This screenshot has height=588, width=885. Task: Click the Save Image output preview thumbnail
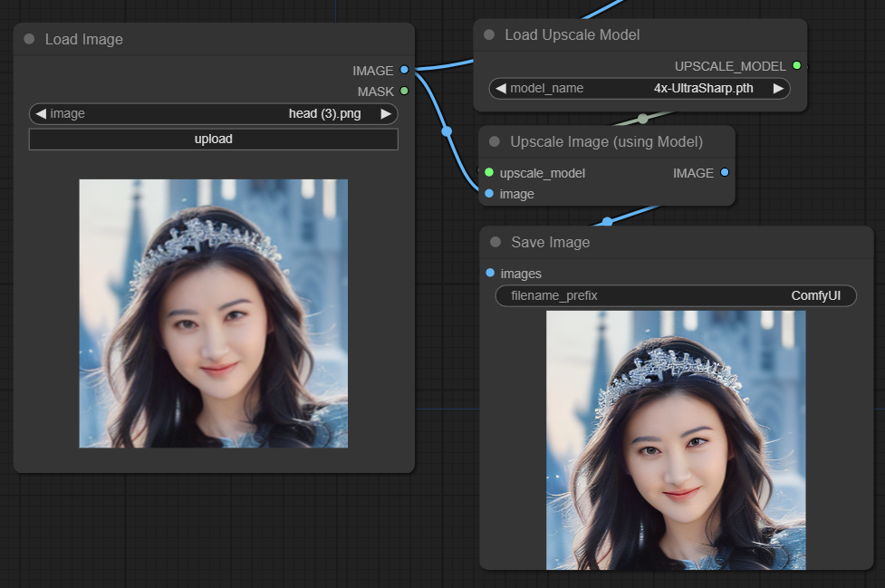675,439
